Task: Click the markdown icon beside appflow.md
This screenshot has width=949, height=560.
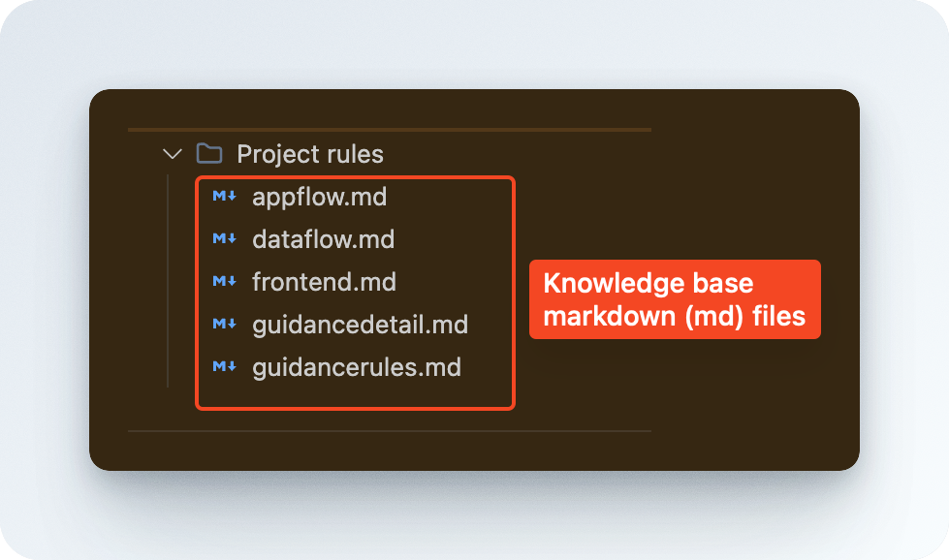Action: pos(225,196)
